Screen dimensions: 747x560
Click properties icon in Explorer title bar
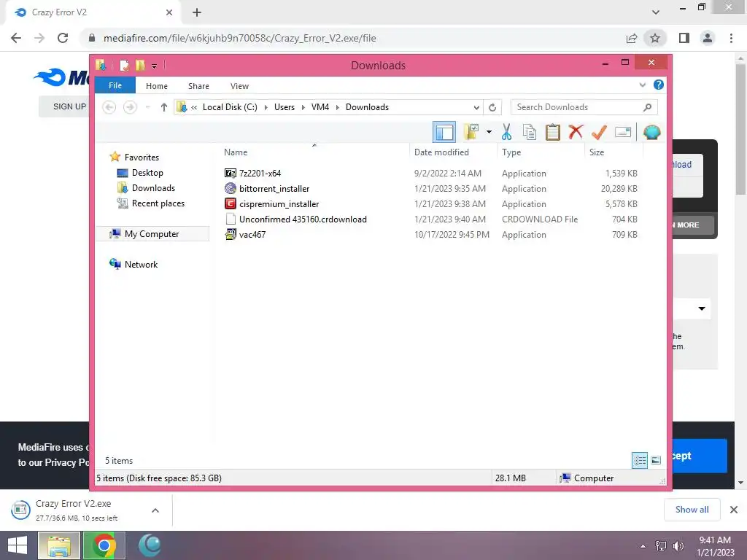[124, 65]
